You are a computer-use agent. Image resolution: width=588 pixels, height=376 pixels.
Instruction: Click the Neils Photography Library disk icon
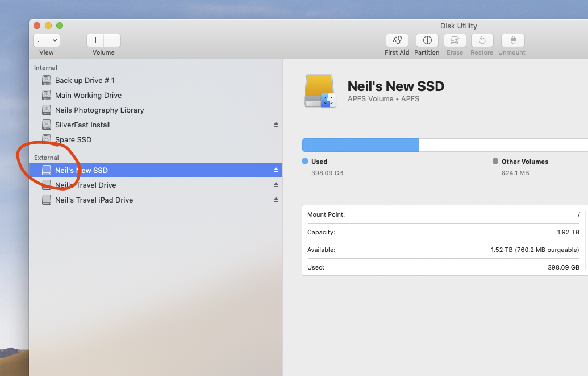coord(47,110)
